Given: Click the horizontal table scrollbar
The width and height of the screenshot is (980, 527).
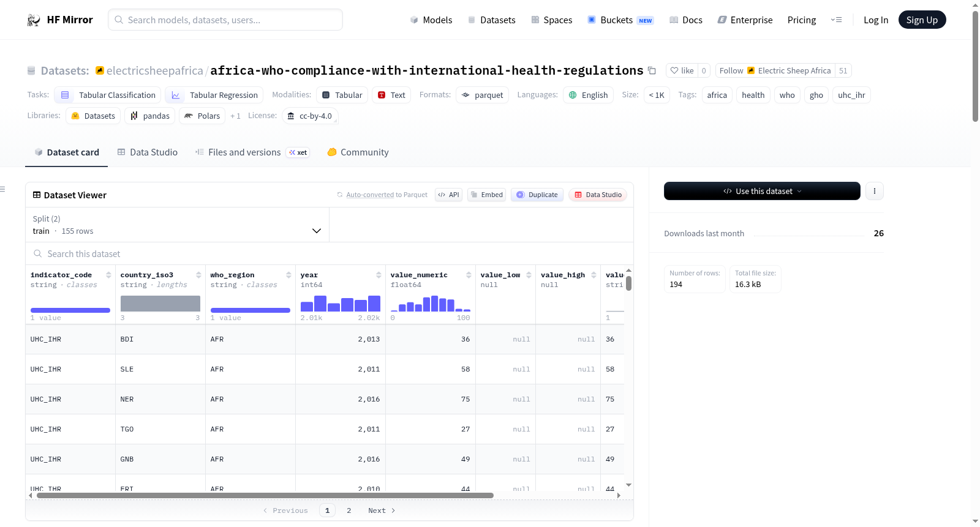Looking at the screenshot, I should (265, 495).
